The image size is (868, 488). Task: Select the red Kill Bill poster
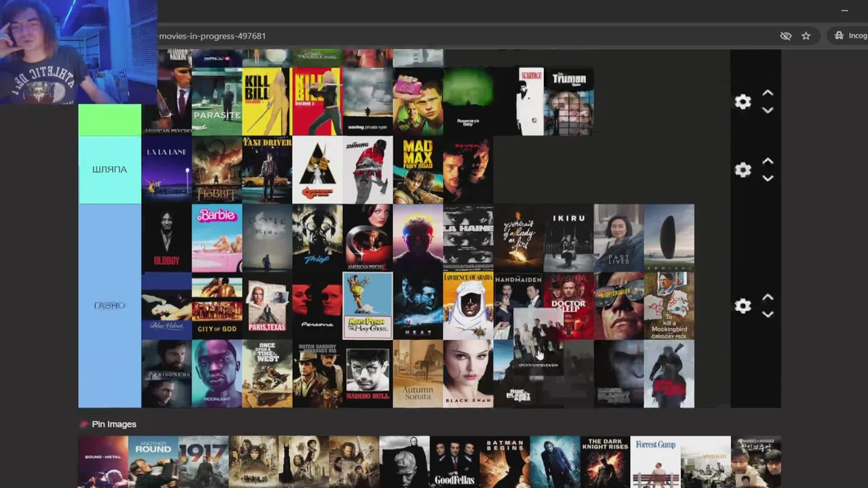click(x=317, y=102)
